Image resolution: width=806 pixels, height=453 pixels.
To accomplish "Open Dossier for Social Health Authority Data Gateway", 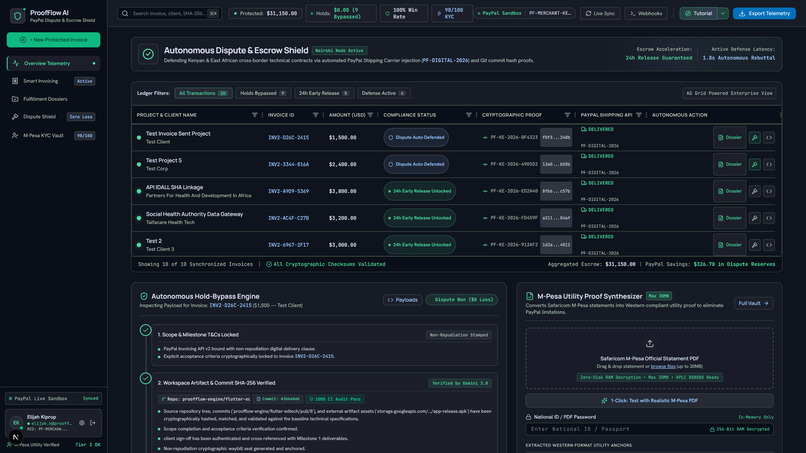I will (729, 218).
